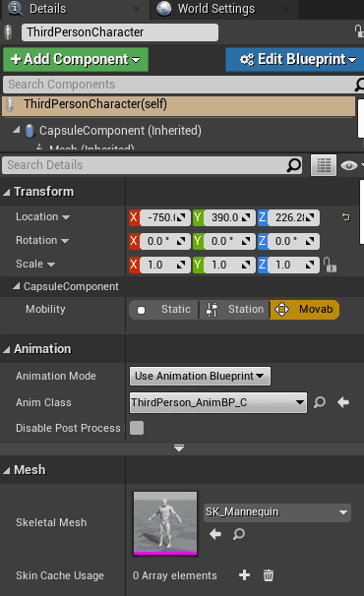The width and height of the screenshot is (364, 596).
Task: Click the property matrix grid icon
Action: click(324, 165)
